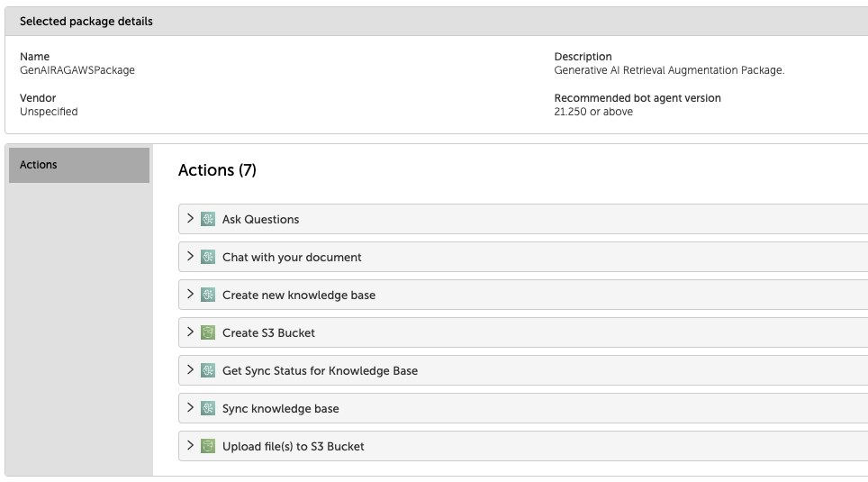
Task: Click the Create S3 Bucket icon
Action: pyautogui.click(x=208, y=332)
